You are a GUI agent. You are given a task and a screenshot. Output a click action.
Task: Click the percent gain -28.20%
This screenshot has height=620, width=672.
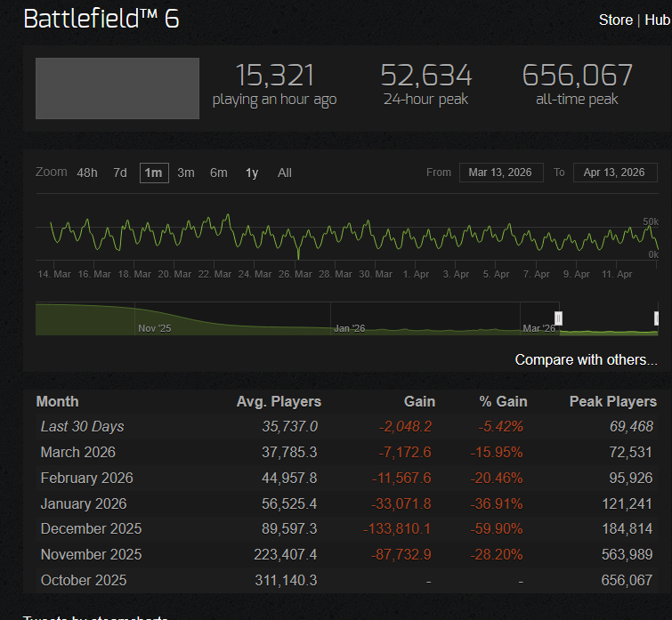497,554
